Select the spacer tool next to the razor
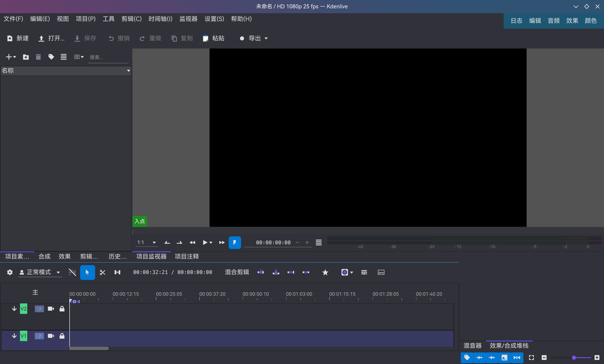 [x=117, y=272]
